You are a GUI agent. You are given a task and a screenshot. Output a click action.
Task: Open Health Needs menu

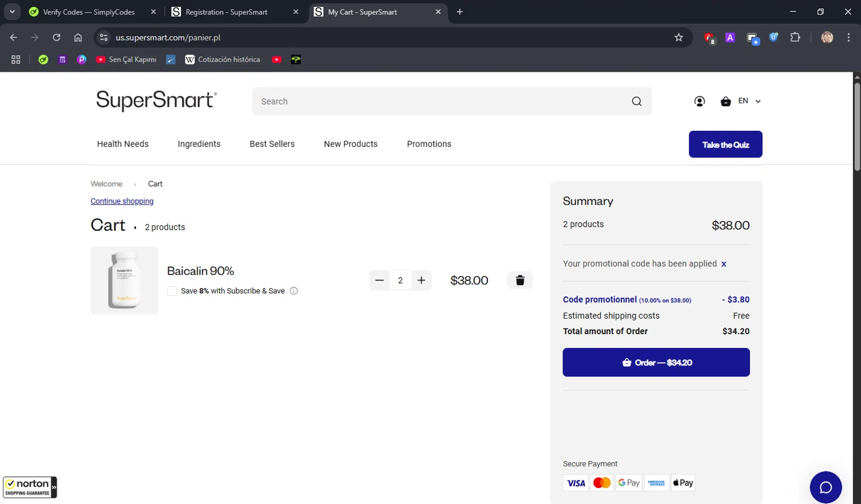(123, 144)
